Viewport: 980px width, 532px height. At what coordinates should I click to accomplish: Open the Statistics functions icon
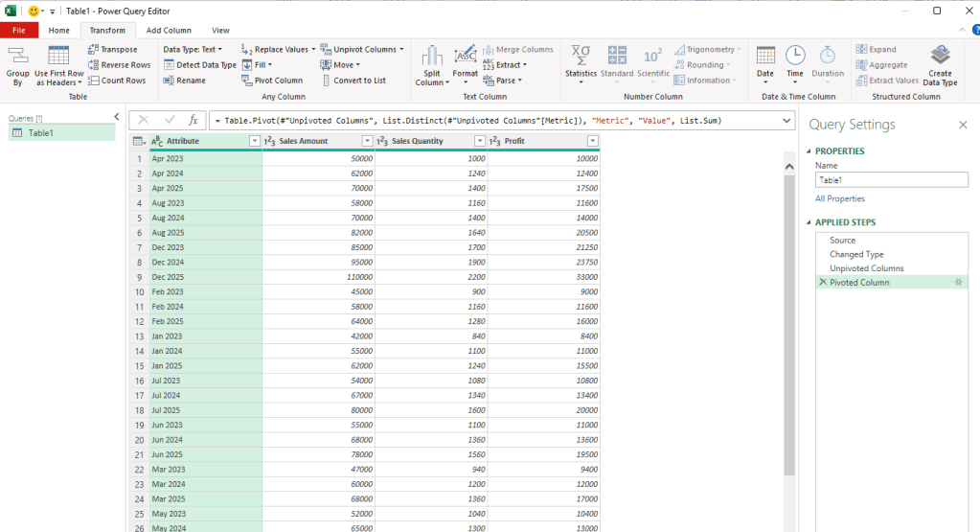(581, 56)
